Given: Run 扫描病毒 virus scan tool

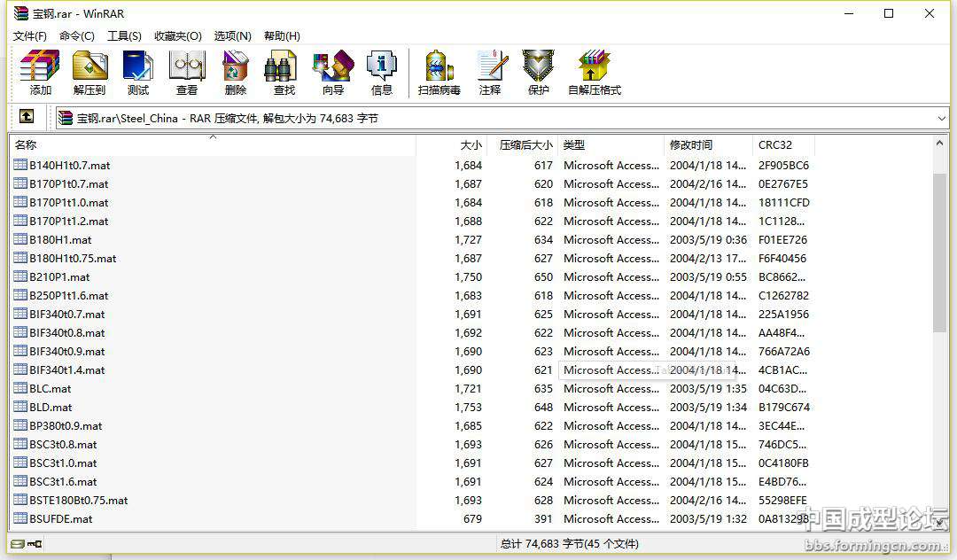Looking at the screenshot, I should pos(439,73).
